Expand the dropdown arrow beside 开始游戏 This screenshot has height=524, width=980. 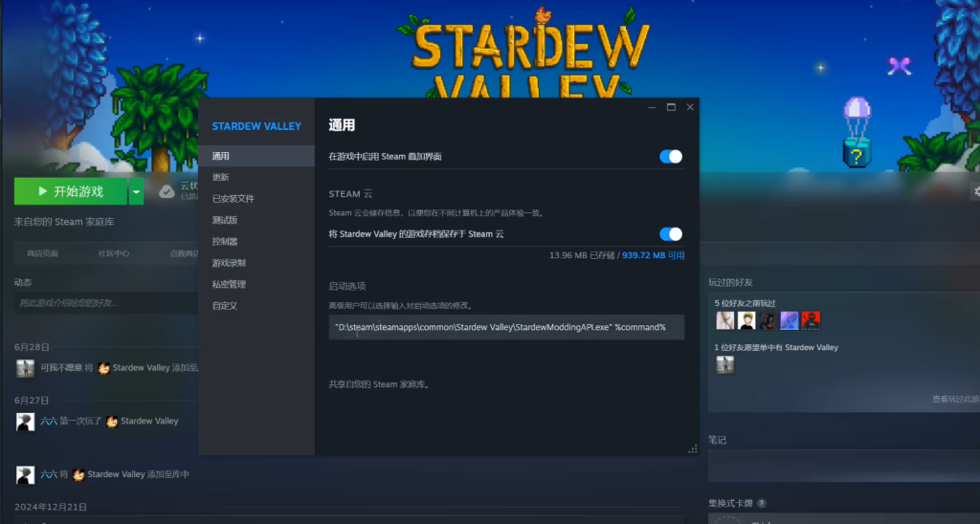click(x=137, y=191)
